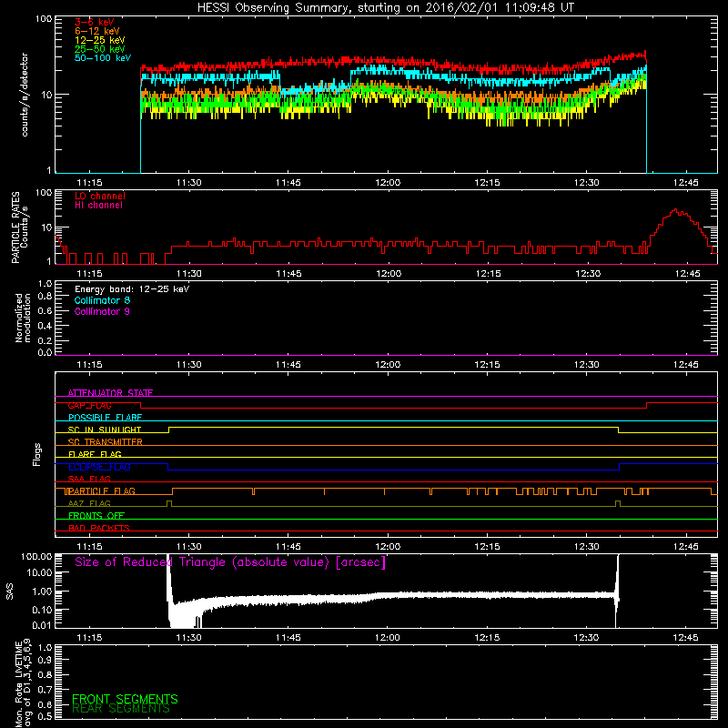Click the BAD_PACKETS flag label
Screen dimensions: 728x728
[x=99, y=528]
